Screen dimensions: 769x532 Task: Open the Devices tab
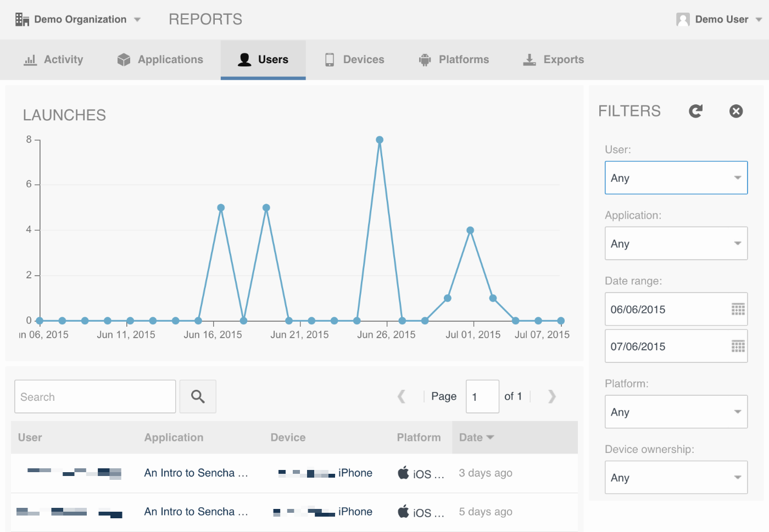[354, 59]
